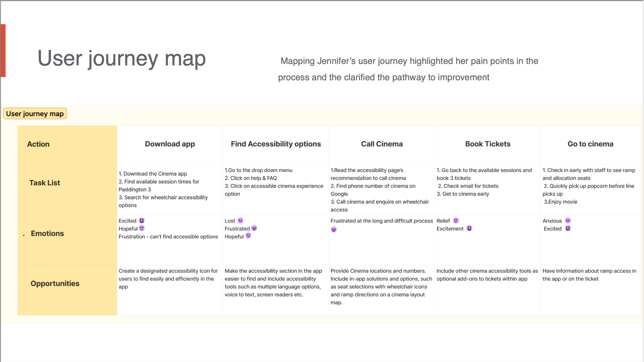Screen dimensions: 644x362
Task: Click the red accent bar beside the title
Action: pos(3,50)
